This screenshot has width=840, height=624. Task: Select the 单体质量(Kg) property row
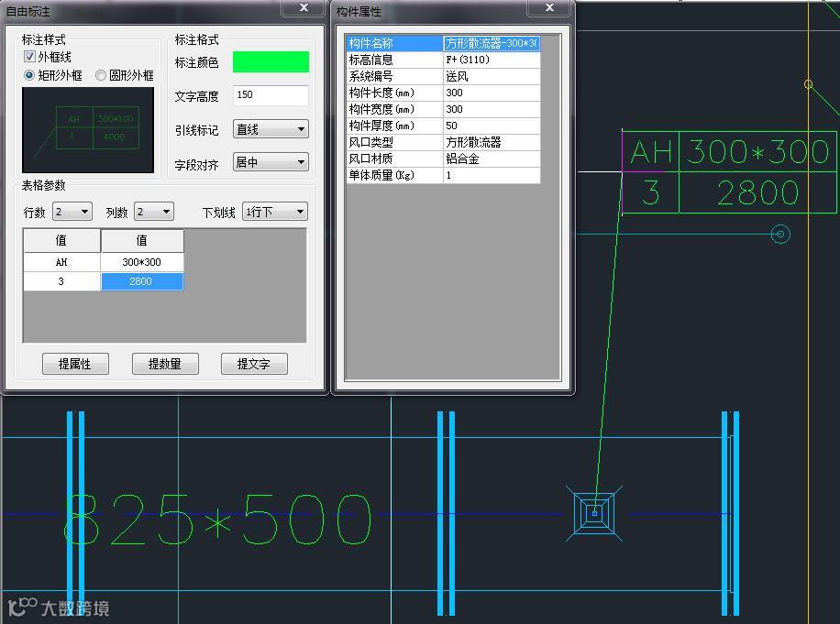(443, 176)
